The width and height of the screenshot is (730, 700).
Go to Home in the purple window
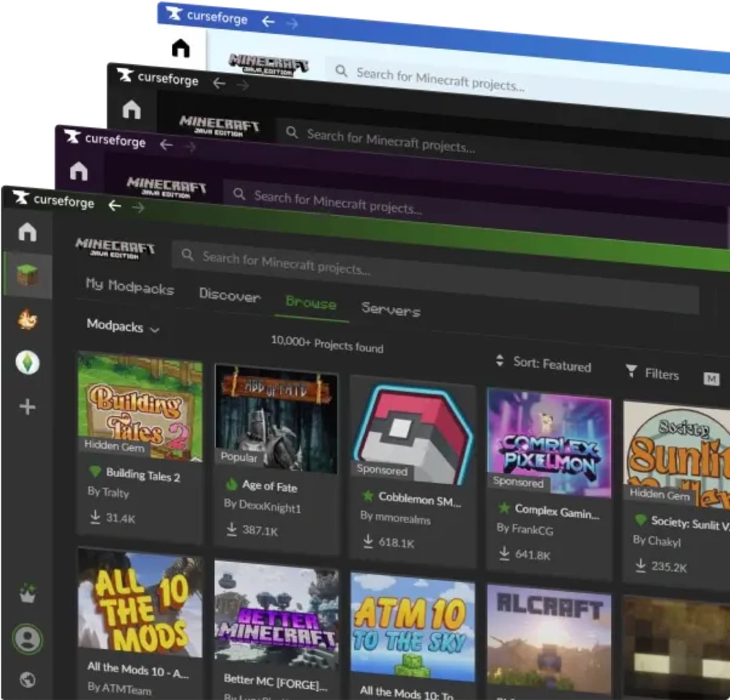click(79, 171)
